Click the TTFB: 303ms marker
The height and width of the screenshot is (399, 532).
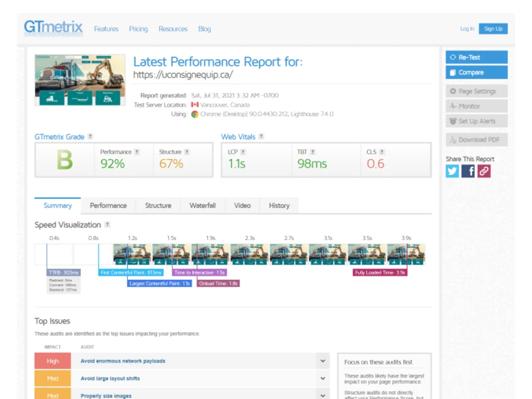click(64, 272)
